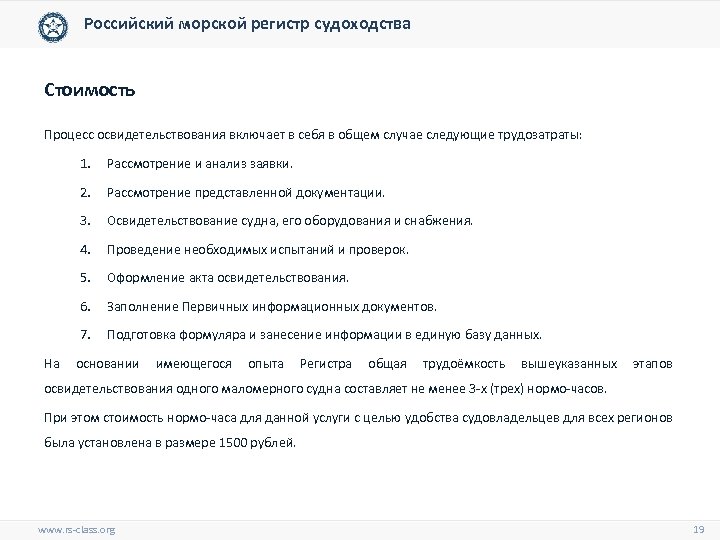Click the Russian Maritime Register star logo
The image size is (720, 540).
[x=53, y=27]
